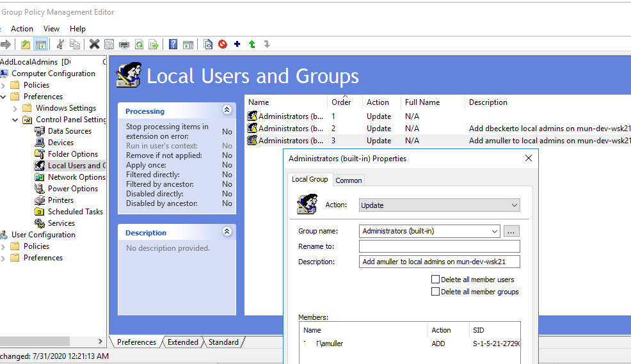The height and width of the screenshot is (364, 631).
Task: Collapse the Description panel section
Action: (x=227, y=232)
